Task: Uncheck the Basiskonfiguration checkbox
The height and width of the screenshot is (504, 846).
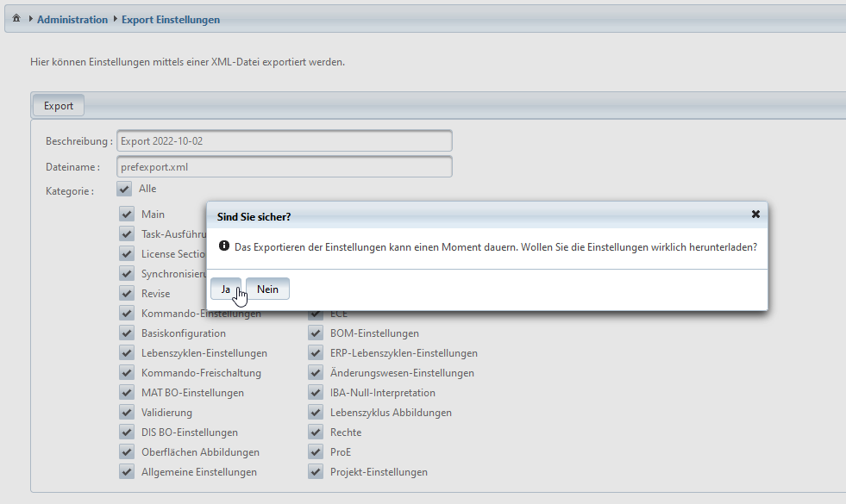Action: pyautogui.click(x=128, y=333)
